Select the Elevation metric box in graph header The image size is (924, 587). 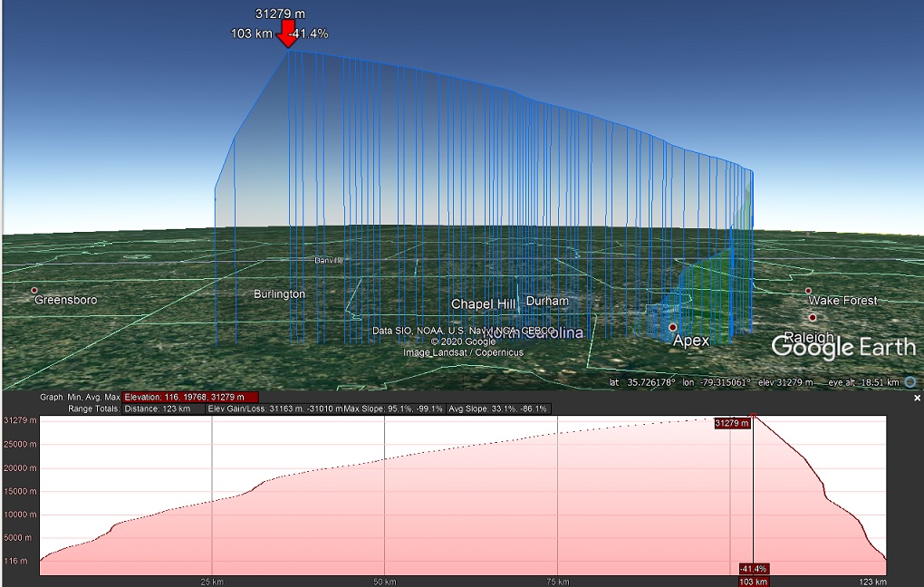click(x=190, y=397)
